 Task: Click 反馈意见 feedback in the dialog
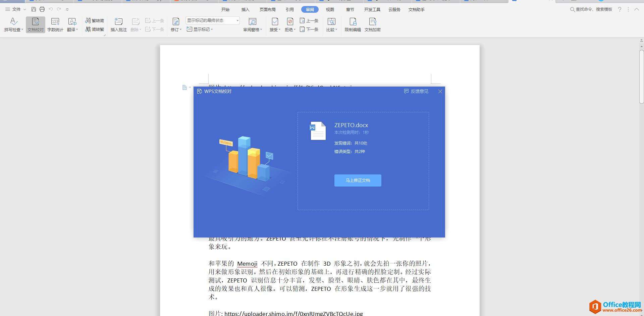(x=416, y=91)
